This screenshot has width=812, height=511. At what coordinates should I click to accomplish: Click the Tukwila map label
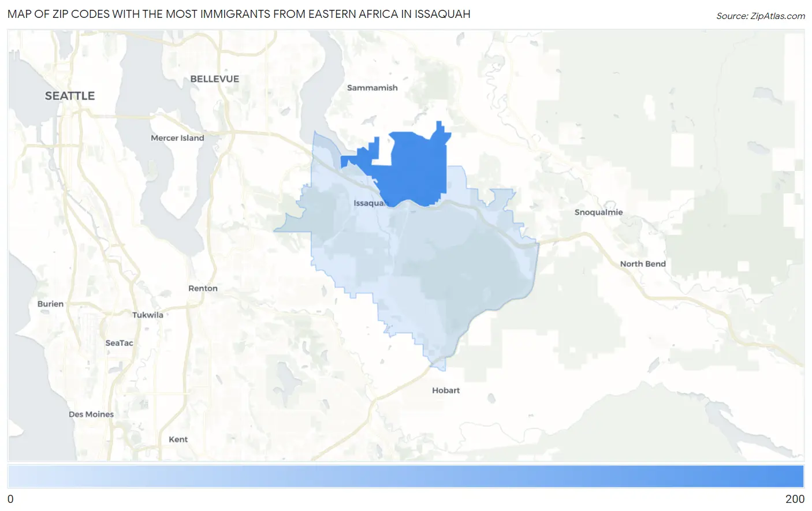click(x=148, y=315)
